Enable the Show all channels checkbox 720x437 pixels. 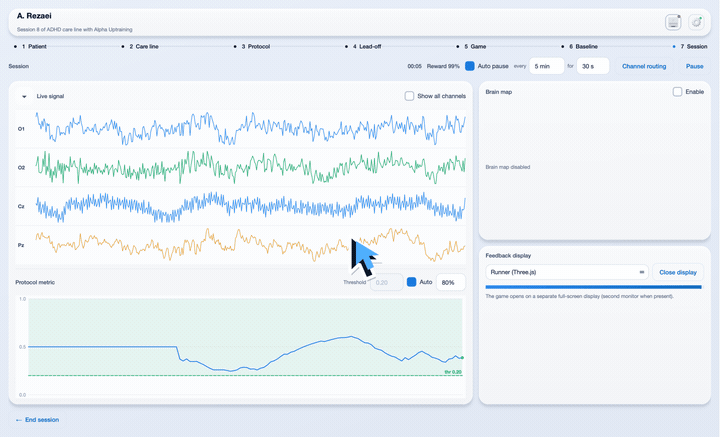pyautogui.click(x=409, y=96)
